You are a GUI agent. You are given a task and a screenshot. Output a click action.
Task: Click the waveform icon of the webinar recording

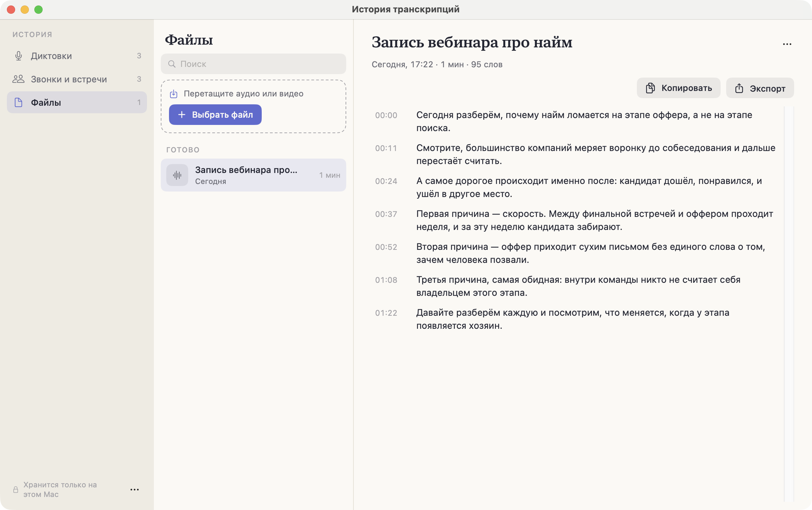(x=177, y=175)
